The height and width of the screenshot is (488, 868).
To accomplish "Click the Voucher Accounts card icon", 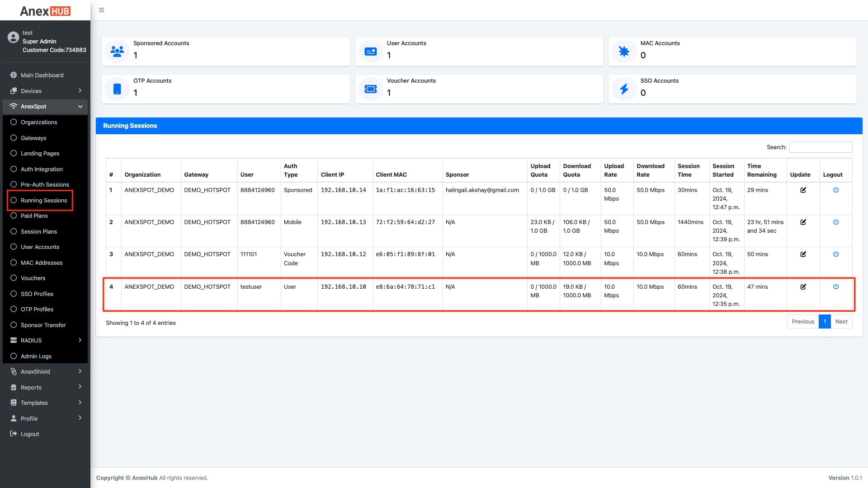I will tap(370, 89).
